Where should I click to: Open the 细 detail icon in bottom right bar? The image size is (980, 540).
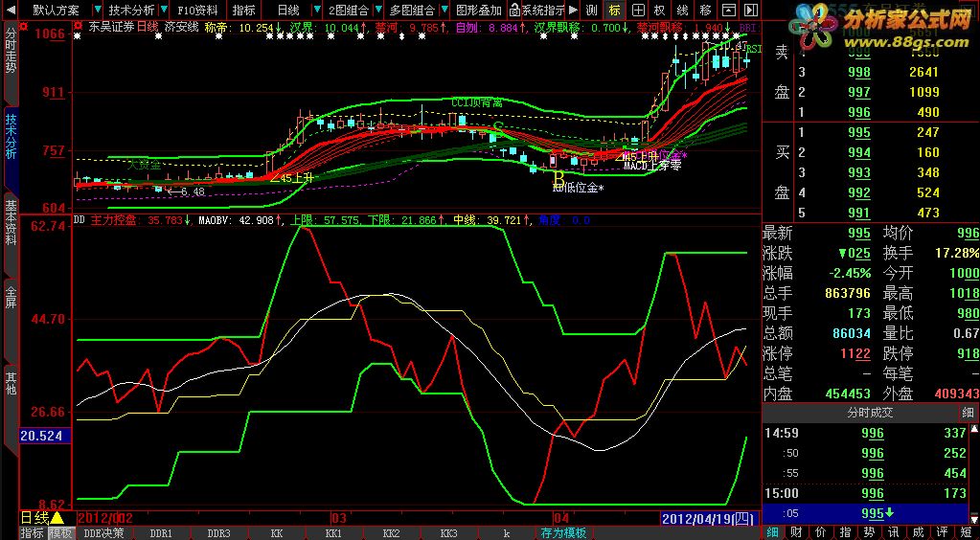[x=772, y=533]
